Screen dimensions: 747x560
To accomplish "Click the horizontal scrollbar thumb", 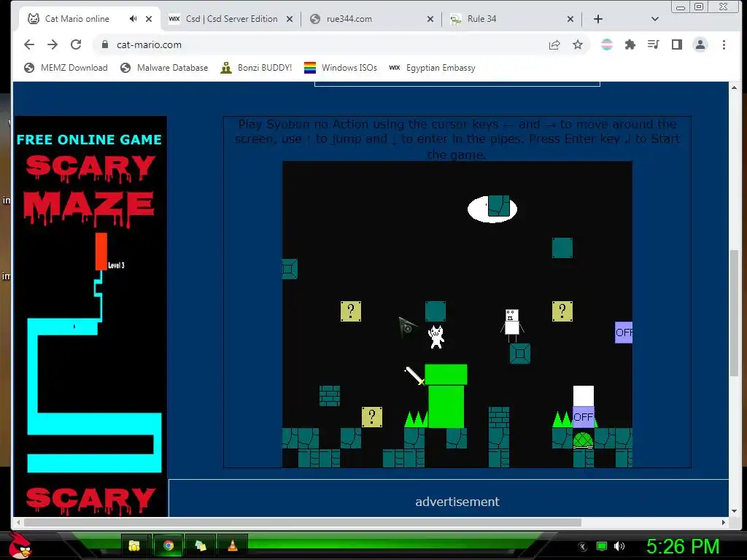I will click(303, 522).
